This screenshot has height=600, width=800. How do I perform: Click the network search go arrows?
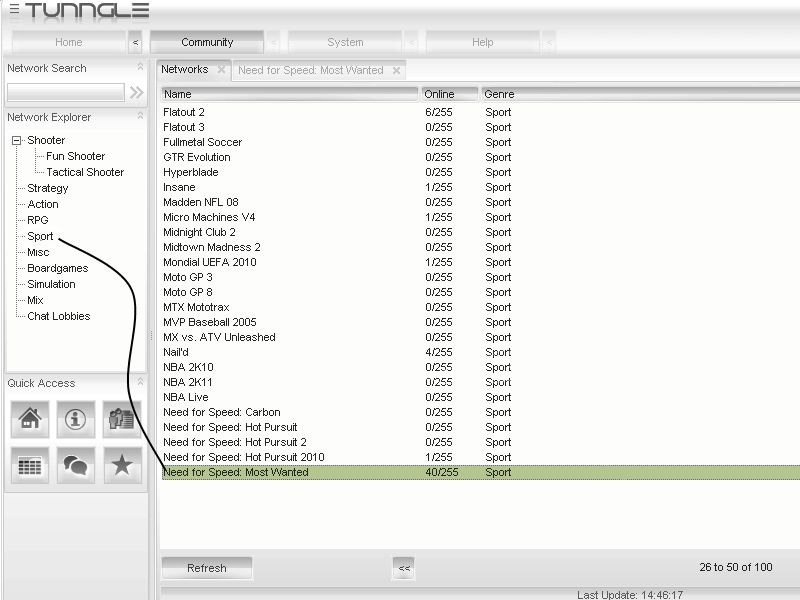[x=137, y=92]
